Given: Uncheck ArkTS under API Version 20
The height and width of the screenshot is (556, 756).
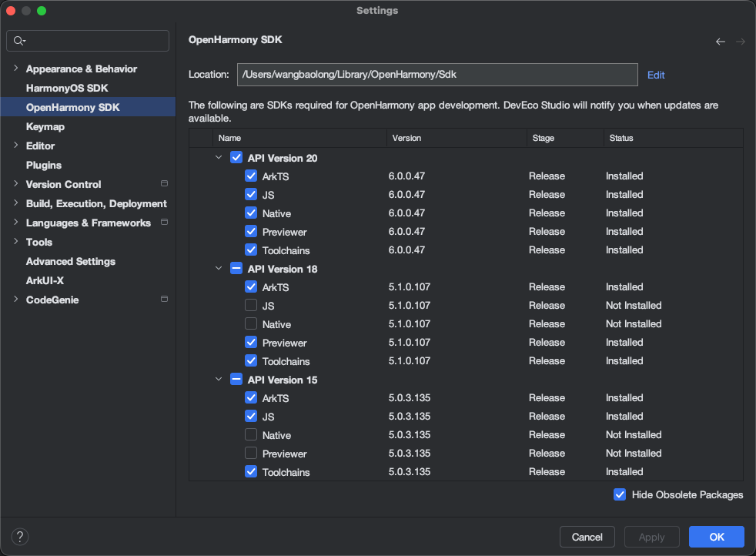Looking at the screenshot, I should [251, 176].
